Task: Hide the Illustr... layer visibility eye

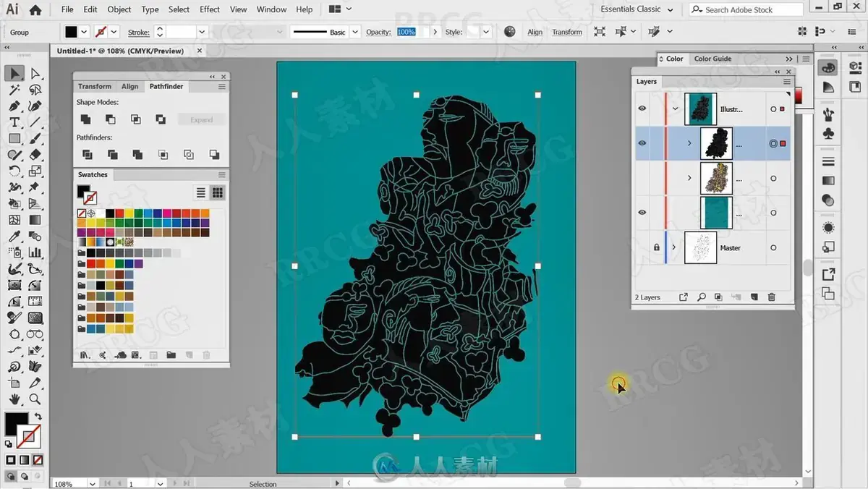Action: [642, 109]
